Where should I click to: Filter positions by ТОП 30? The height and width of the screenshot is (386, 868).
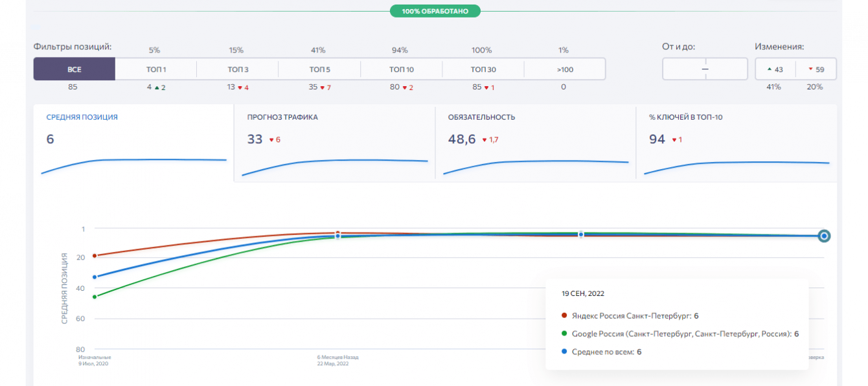click(x=483, y=69)
